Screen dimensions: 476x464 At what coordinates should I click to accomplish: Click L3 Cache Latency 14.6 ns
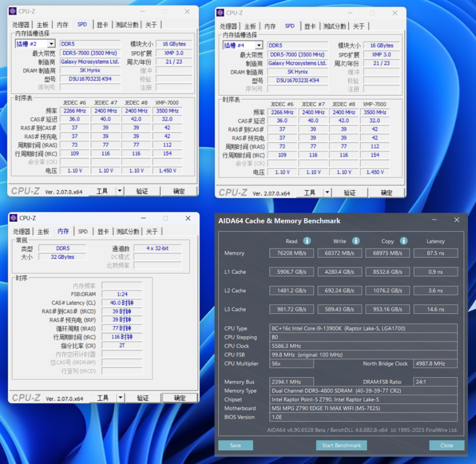click(435, 309)
